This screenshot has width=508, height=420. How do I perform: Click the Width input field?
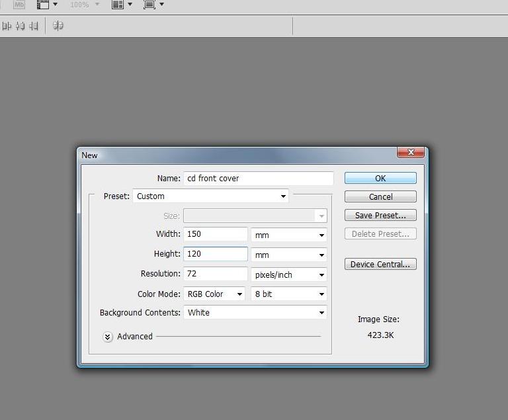pyautogui.click(x=216, y=234)
